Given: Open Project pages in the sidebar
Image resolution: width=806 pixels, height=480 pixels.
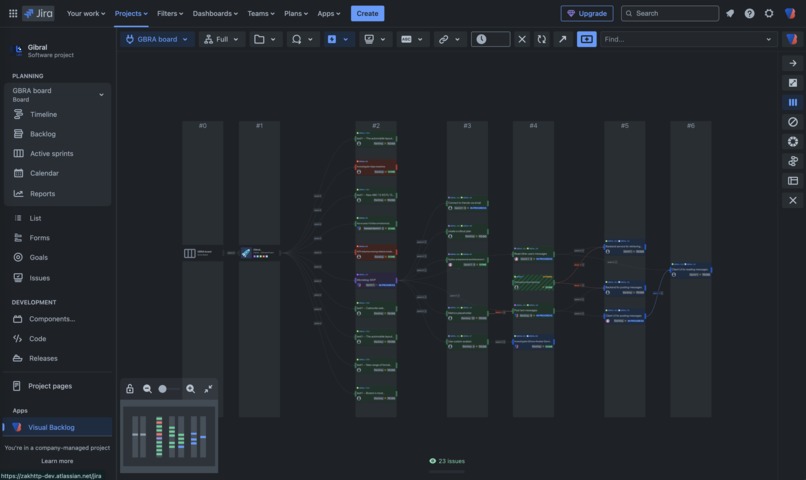Looking at the screenshot, I should click(50, 386).
